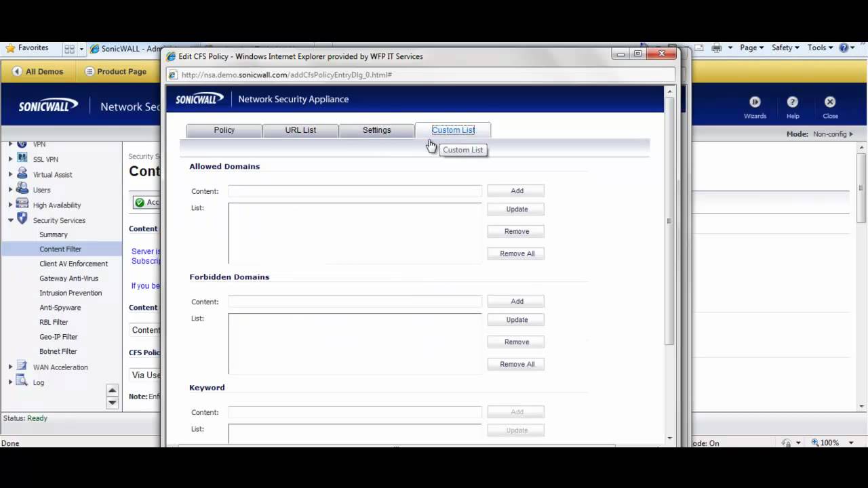The image size is (868, 488).
Task: Click the SSL VPN icon in sidebar
Action: coord(22,159)
